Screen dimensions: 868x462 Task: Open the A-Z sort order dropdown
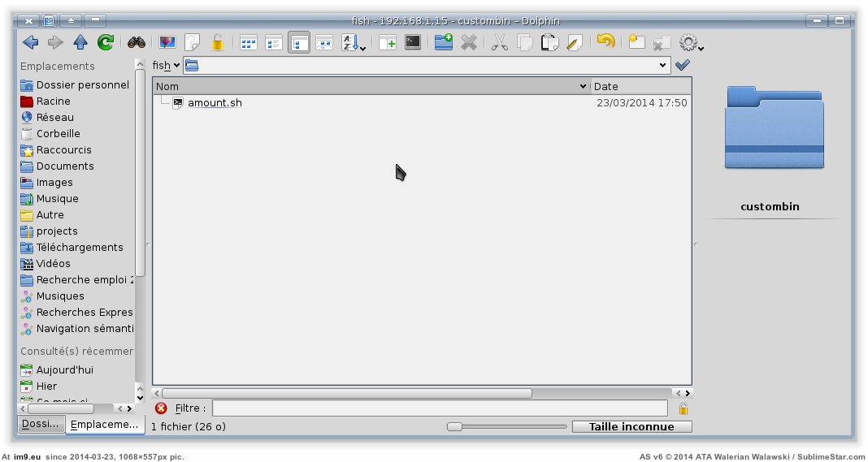click(354, 43)
